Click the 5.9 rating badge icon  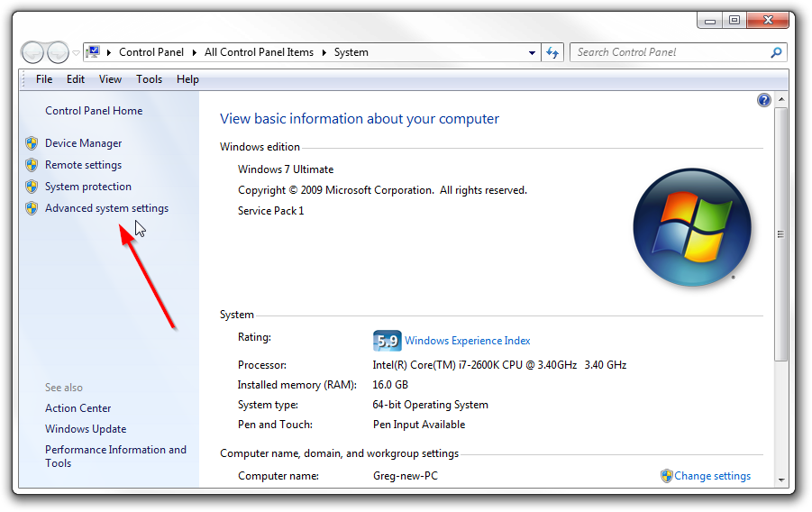point(387,341)
